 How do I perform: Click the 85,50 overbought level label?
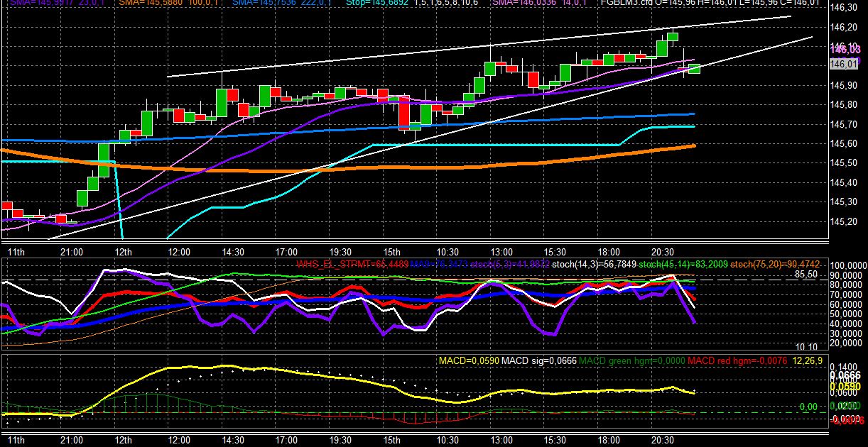[x=805, y=274]
